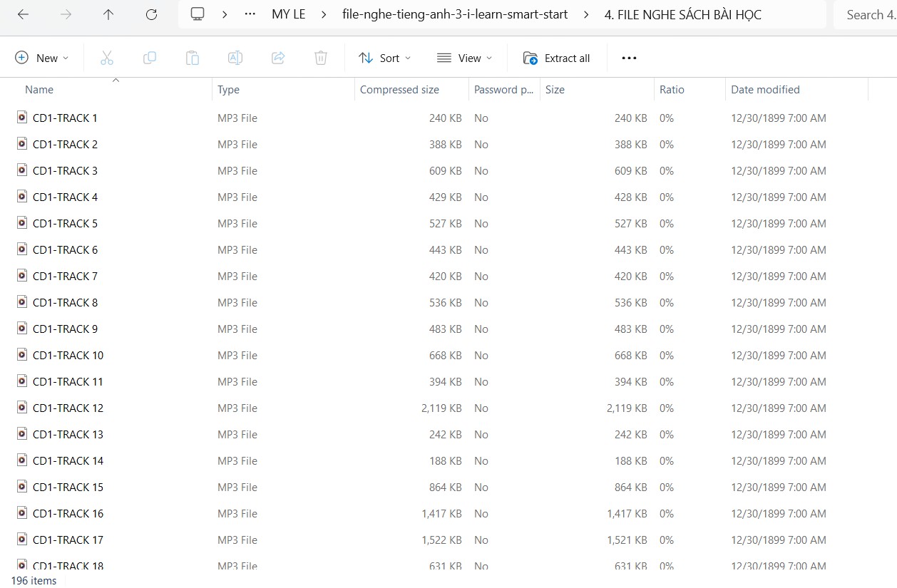Navigate to MY LE breadcrumb folder
Viewport: 897px width, 588px height.
coord(288,14)
